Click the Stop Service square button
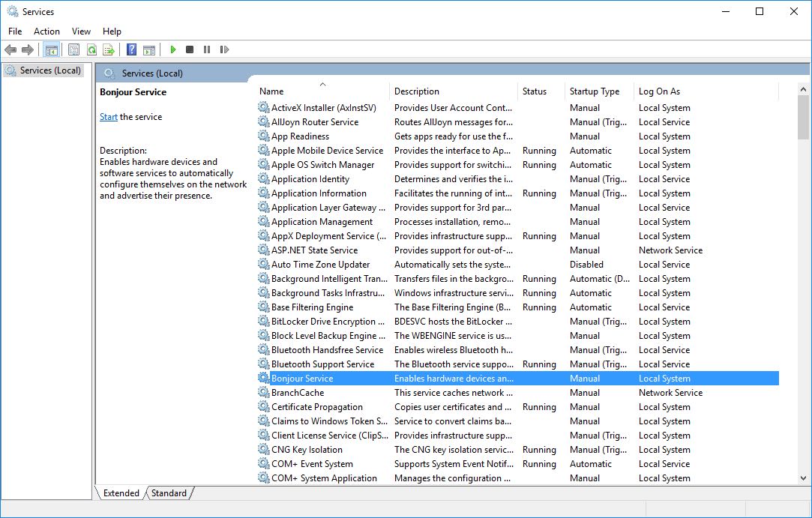Viewport: 812px width, 518px height. tap(190, 49)
